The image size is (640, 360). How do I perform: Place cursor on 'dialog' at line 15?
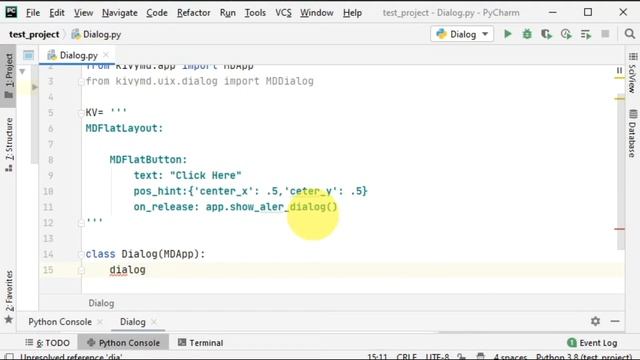(127, 270)
